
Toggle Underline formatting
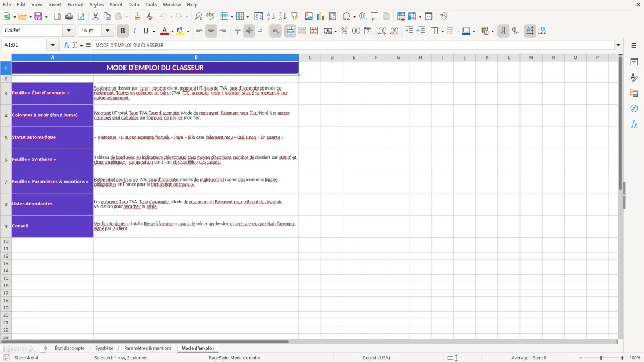point(145,31)
